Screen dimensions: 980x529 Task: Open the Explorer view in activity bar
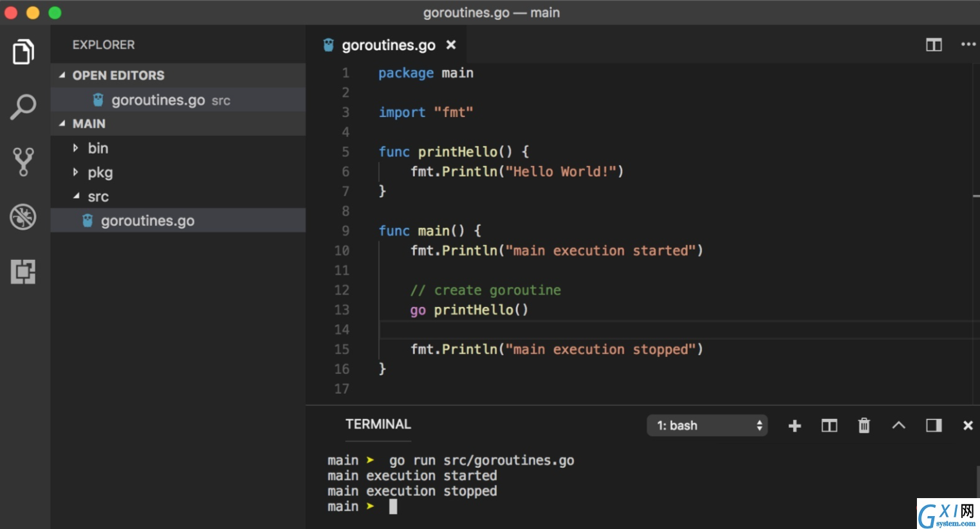click(x=24, y=52)
